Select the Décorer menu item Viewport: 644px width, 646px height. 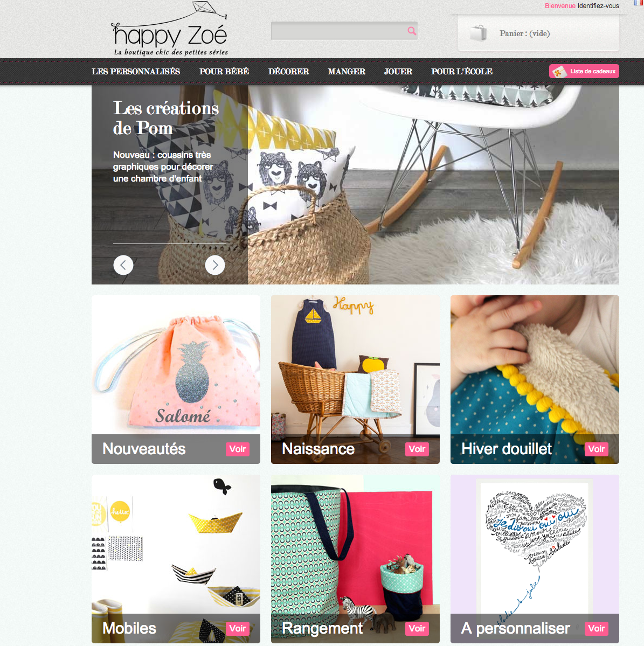click(288, 72)
